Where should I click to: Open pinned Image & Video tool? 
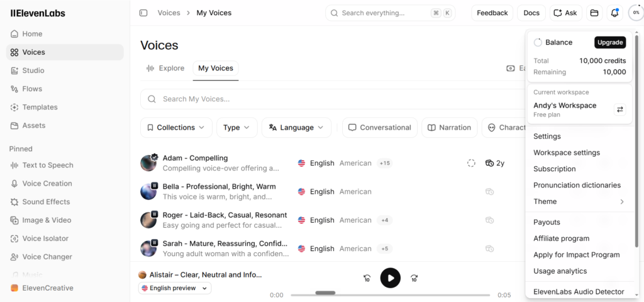click(x=65, y=220)
